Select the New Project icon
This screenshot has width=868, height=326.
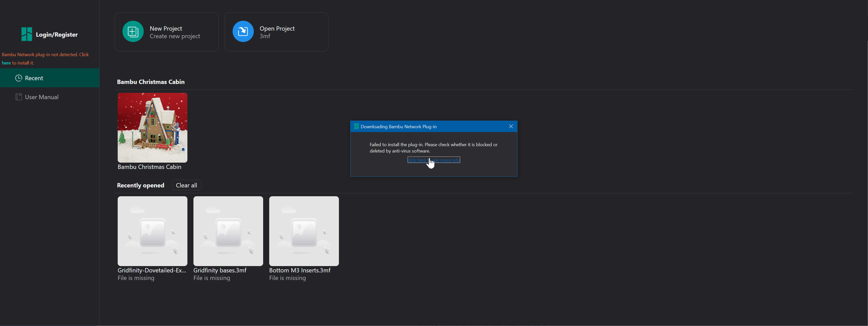click(133, 31)
